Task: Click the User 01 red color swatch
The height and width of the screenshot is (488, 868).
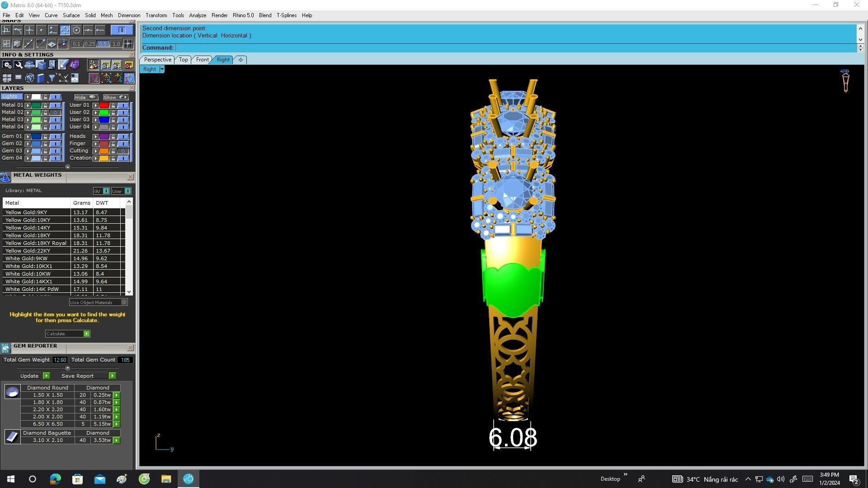Action: click(x=104, y=105)
